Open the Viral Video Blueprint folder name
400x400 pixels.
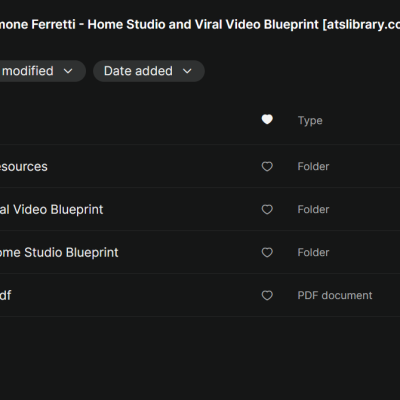pos(52,210)
